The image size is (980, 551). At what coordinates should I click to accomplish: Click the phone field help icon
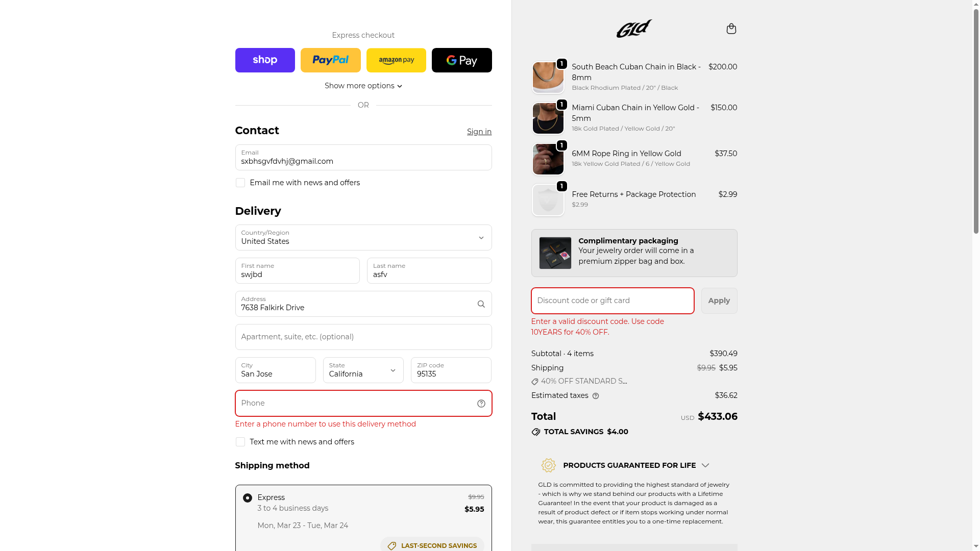coord(481,404)
